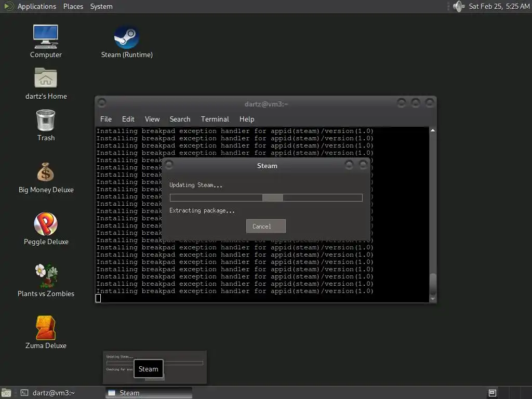
Task: Open the terminal Edit menu
Action: tap(128, 119)
